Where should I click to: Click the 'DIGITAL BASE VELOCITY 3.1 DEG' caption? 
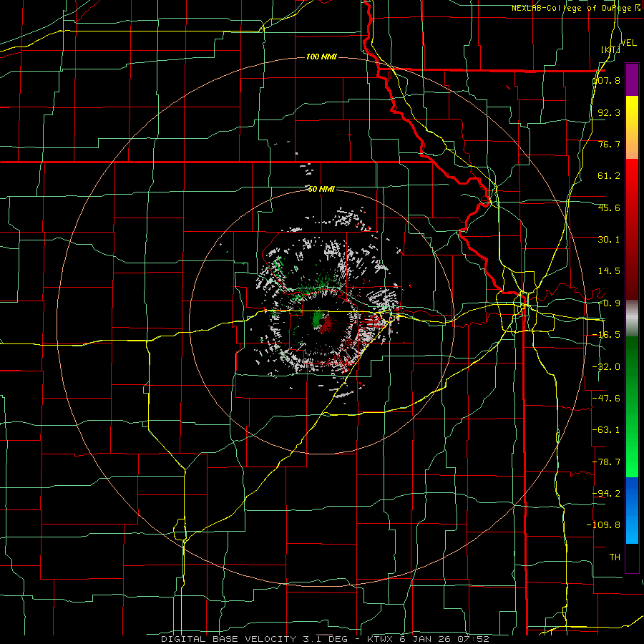(254, 639)
